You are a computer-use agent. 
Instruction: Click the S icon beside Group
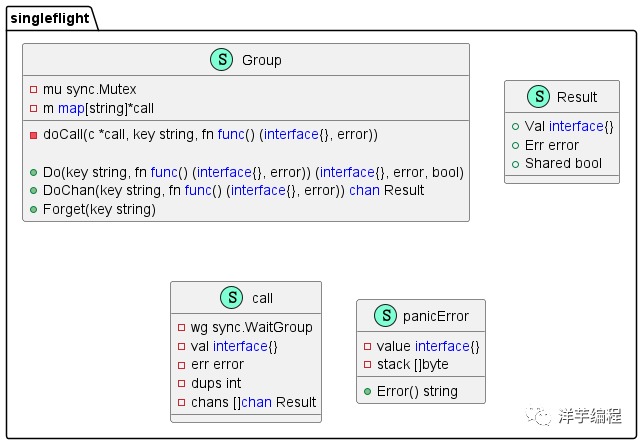[222, 60]
